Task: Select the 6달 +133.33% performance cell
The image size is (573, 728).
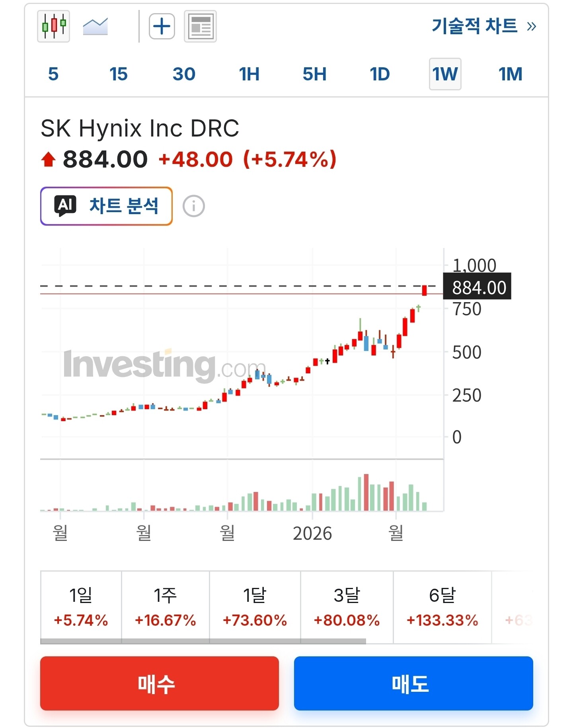Action: 442,607
